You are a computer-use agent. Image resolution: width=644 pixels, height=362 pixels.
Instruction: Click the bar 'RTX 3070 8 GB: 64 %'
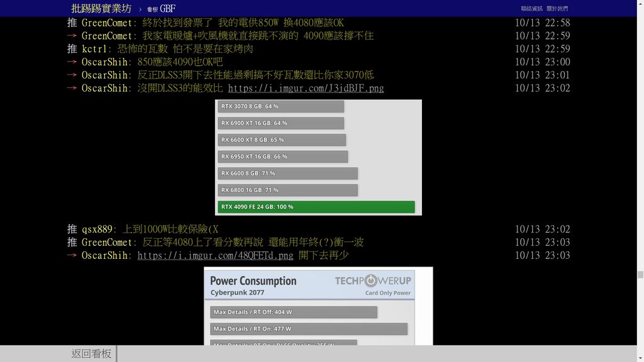point(281,106)
